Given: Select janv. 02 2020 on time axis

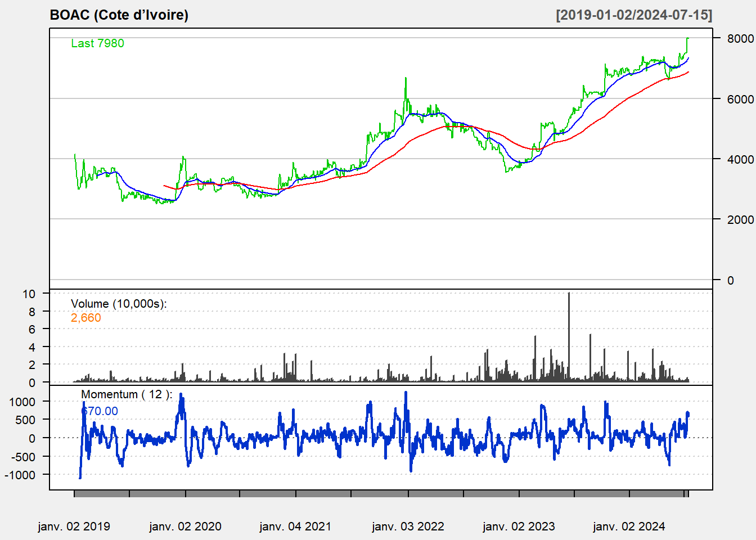Looking at the screenshot, I should (185, 526).
